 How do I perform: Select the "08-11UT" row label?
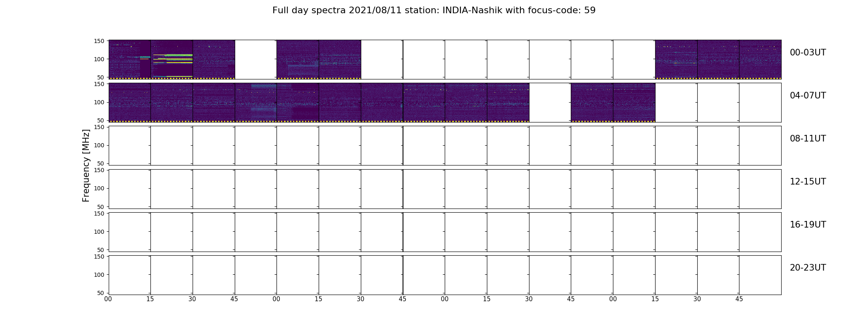pos(808,139)
